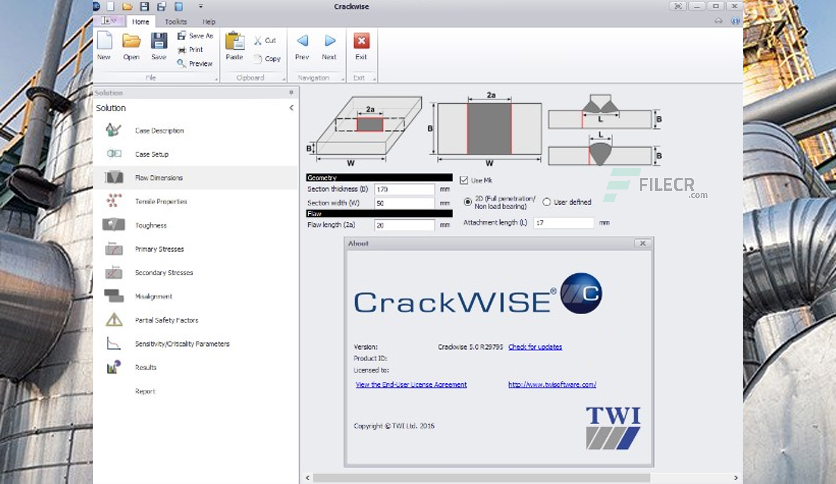Image resolution: width=836 pixels, height=484 pixels.
Task: Open the application menu button dropdown
Action: 109,21
